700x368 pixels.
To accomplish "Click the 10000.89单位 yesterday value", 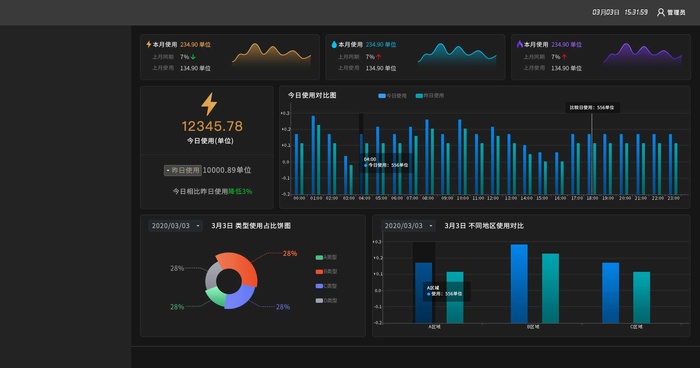I will pyautogui.click(x=227, y=170).
